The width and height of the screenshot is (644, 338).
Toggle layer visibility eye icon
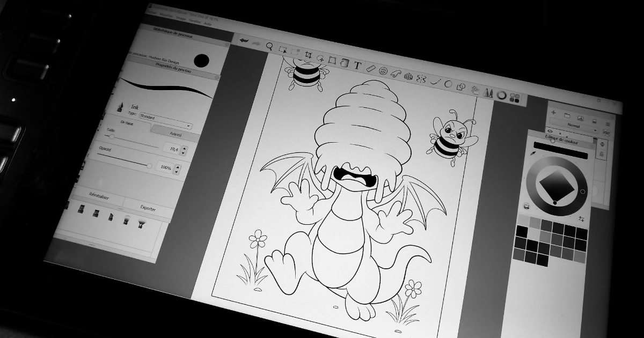[551, 131]
